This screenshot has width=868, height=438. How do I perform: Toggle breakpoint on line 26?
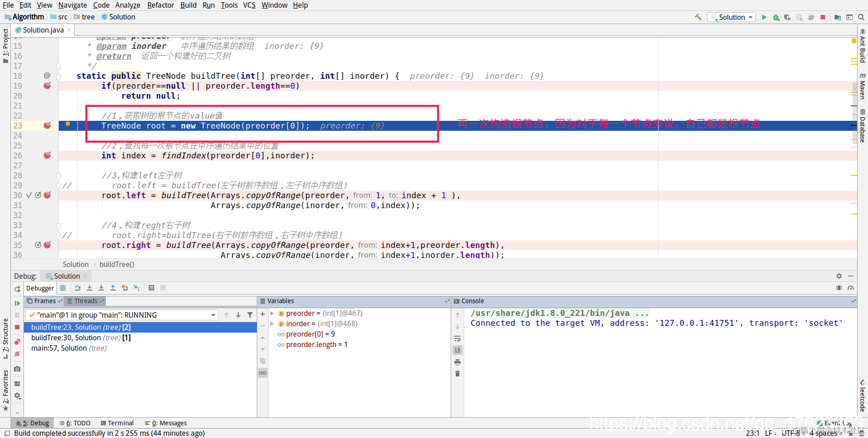(47, 155)
